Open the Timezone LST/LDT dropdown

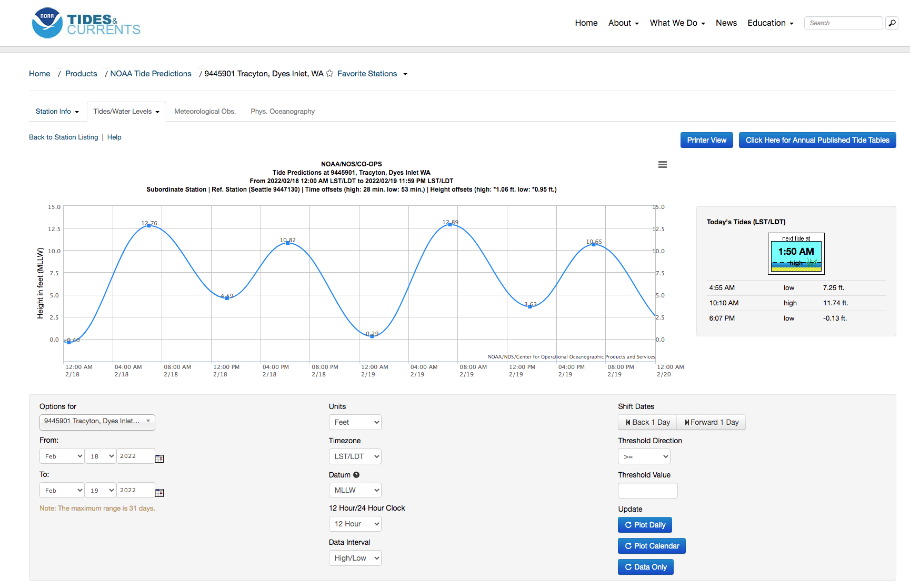coord(355,456)
